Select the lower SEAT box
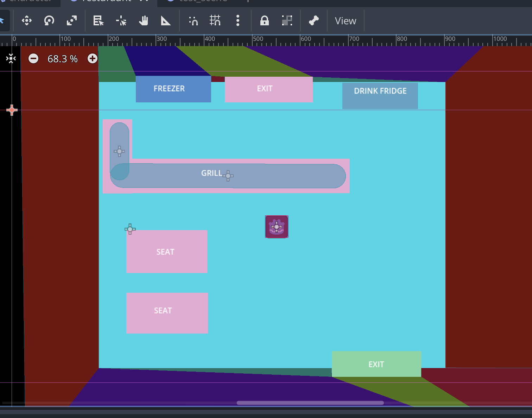Image resolution: width=532 pixels, height=418 pixels. [167, 313]
